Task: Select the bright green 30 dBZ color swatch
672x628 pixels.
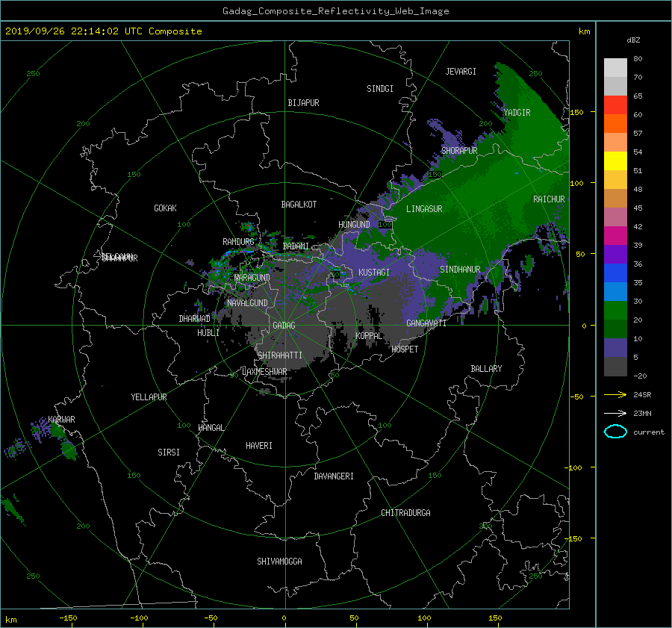Action: click(x=615, y=311)
